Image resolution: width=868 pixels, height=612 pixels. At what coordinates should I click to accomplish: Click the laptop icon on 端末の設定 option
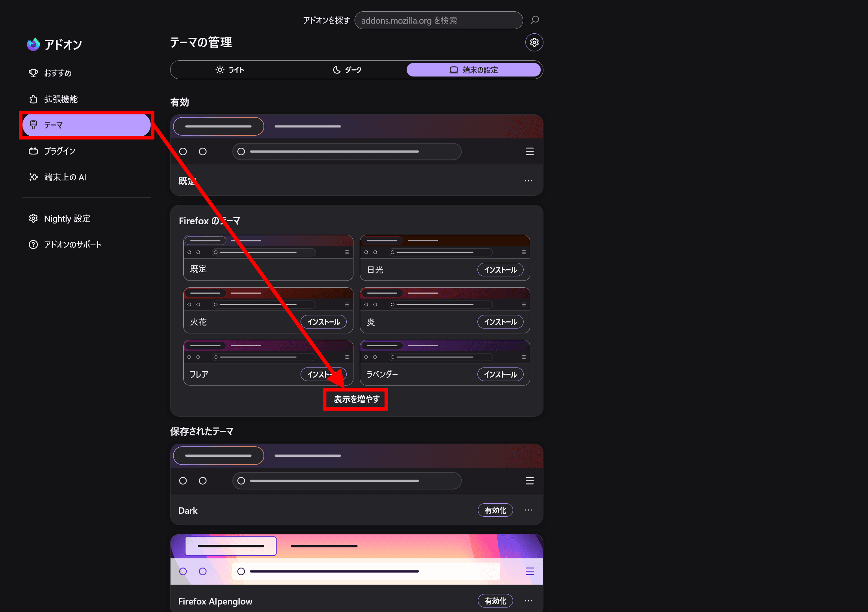coord(453,70)
